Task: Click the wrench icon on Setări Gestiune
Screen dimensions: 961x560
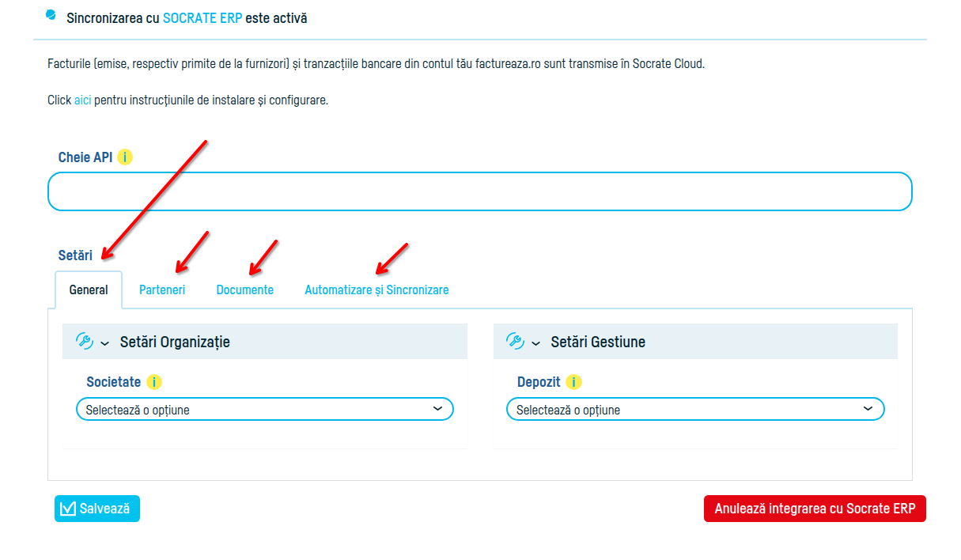Action: [515, 339]
